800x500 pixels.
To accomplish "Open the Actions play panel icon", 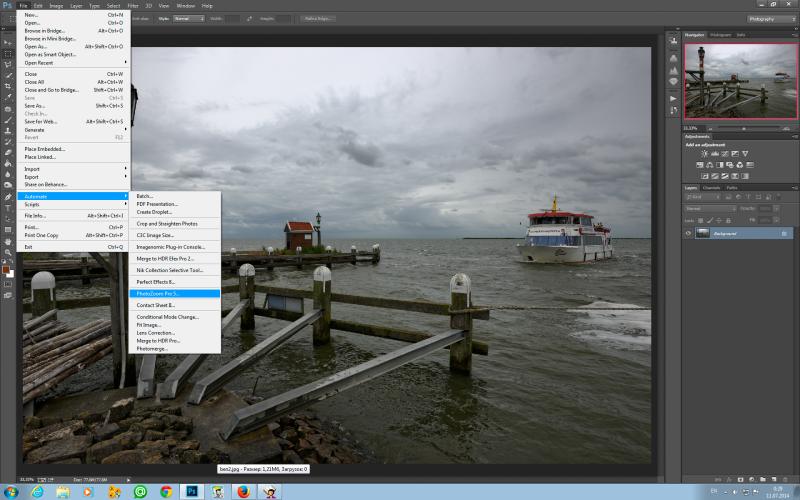I will (673, 98).
